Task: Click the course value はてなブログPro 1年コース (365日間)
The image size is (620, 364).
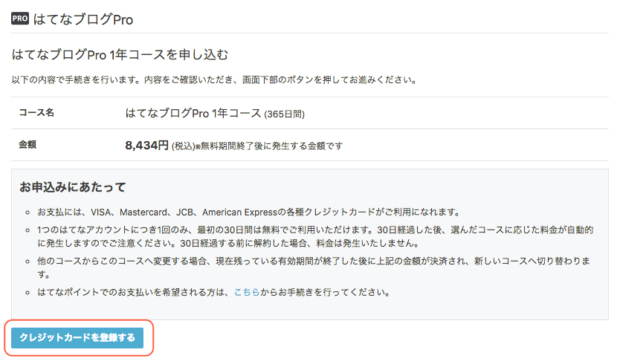Action: click(x=215, y=114)
